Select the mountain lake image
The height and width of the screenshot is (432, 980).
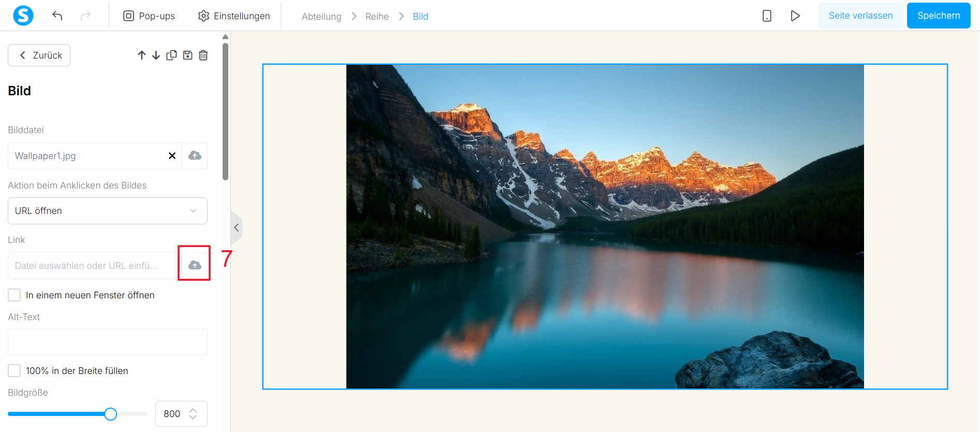pos(605,226)
